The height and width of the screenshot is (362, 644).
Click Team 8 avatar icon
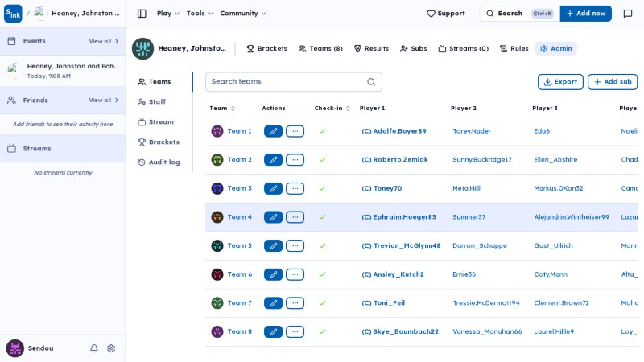[x=217, y=331]
